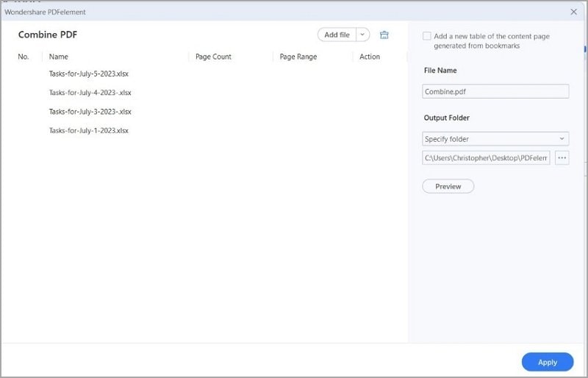The image size is (588, 378).
Task: Click the output folder path field
Action: click(486, 157)
